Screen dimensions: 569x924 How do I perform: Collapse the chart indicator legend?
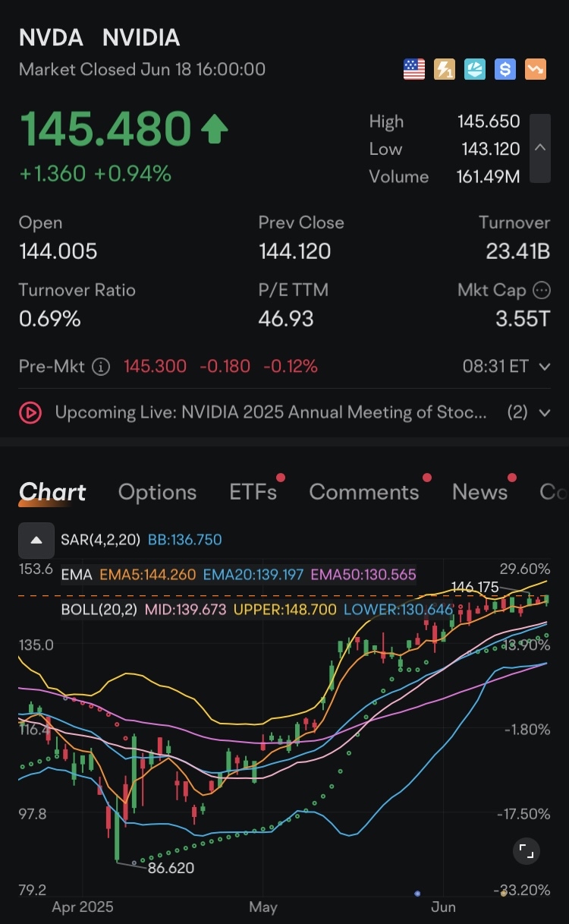(36, 541)
